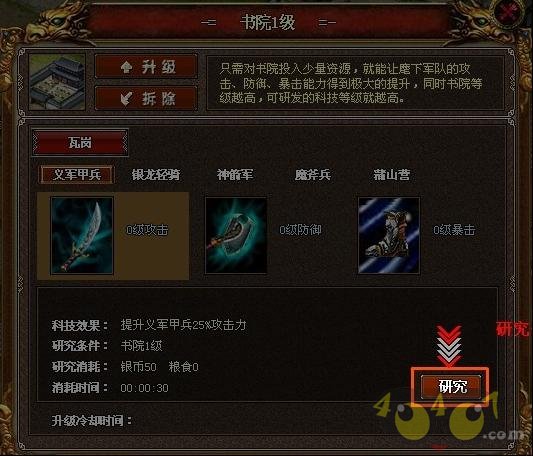Click the 拆除 demolish button
The height and width of the screenshot is (456, 533).
click(146, 98)
